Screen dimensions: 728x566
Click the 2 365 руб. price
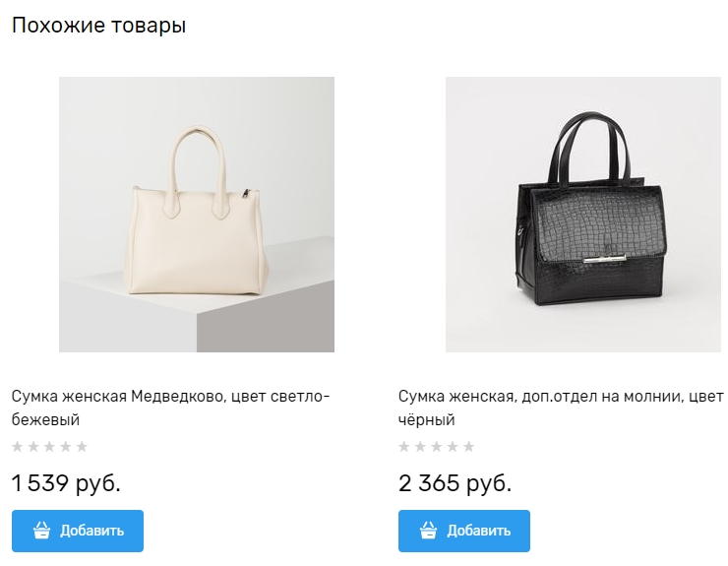point(455,483)
